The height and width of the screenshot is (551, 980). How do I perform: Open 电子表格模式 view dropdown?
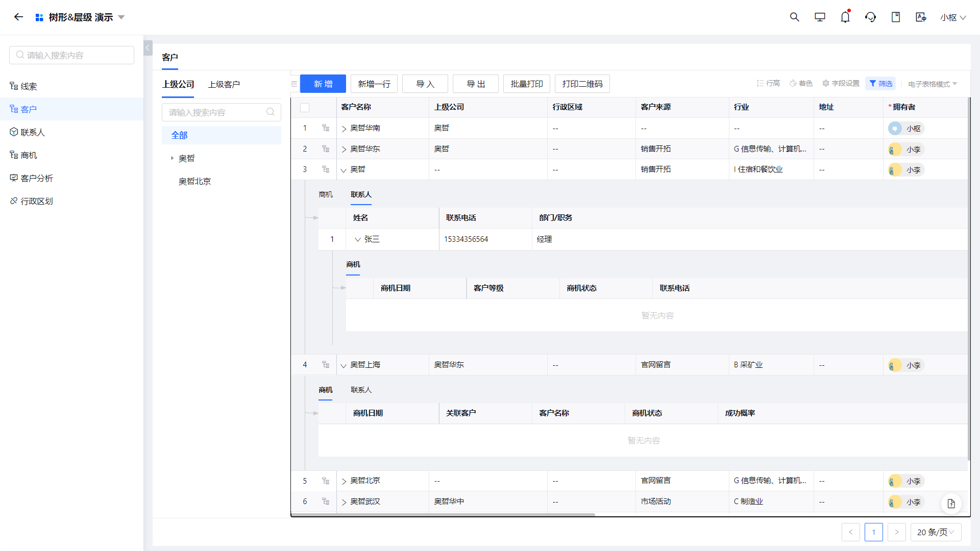tap(933, 84)
